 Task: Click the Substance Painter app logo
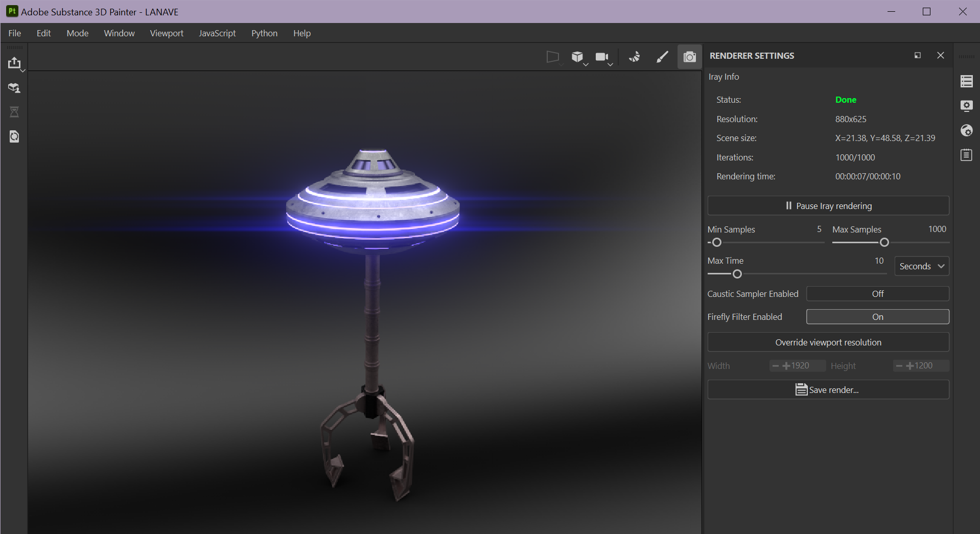tap(12, 11)
